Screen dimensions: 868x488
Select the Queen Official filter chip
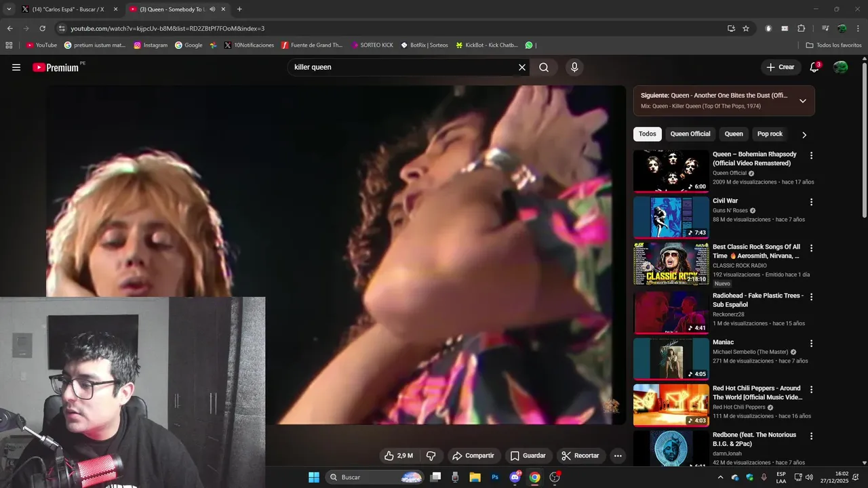(x=690, y=134)
